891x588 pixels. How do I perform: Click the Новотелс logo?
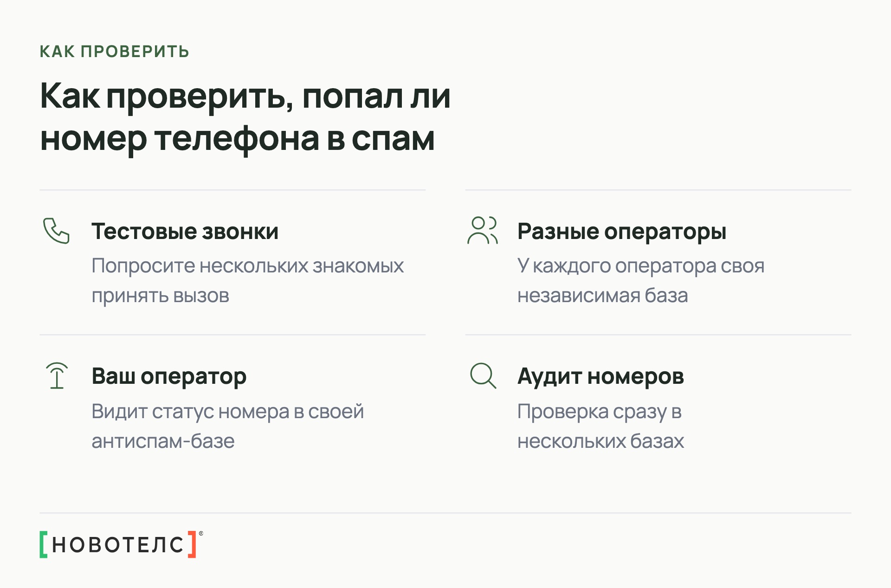coord(121,544)
